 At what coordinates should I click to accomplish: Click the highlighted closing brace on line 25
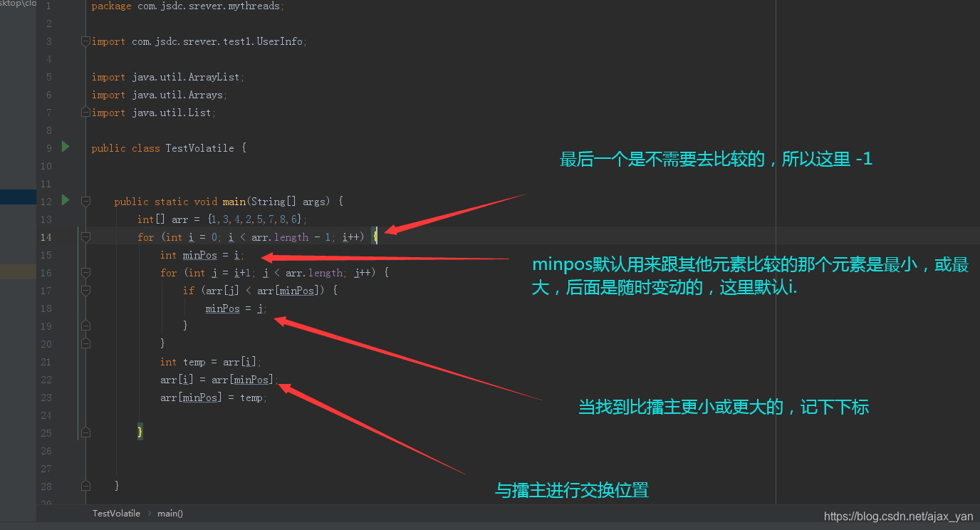point(140,432)
